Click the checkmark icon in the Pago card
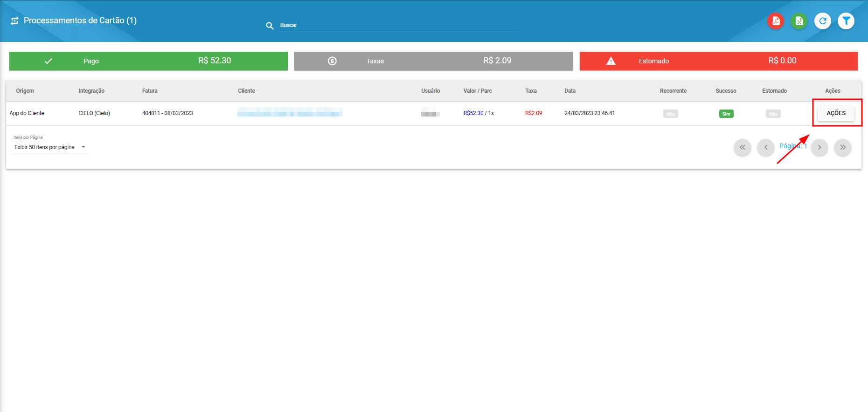The image size is (868, 412). (x=49, y=61)
